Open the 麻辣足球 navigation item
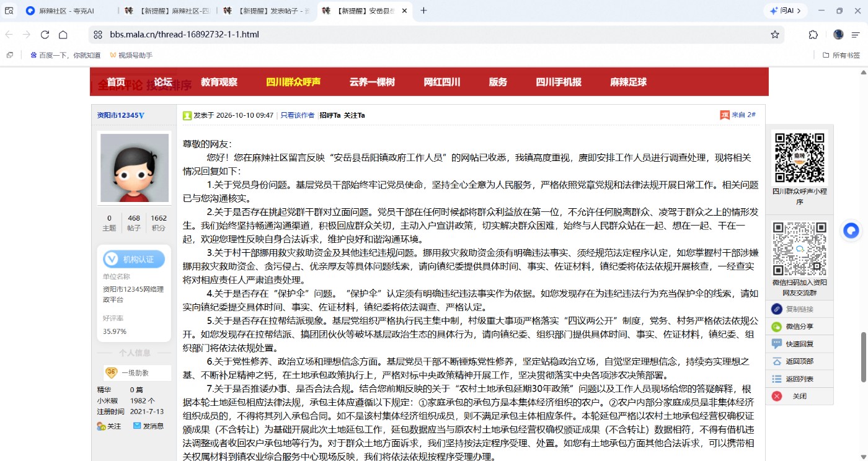 pos(628,82)
